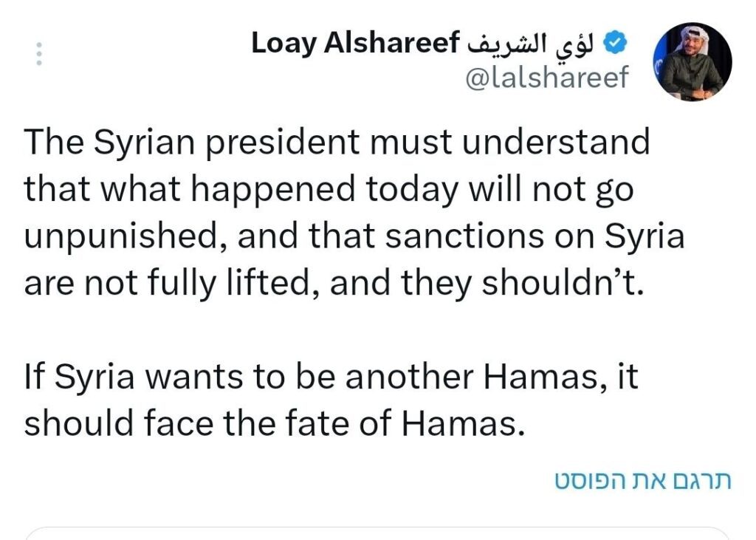
Task: Click the sentence "should face the fate of Hamas."
Action: click(274, 424)
